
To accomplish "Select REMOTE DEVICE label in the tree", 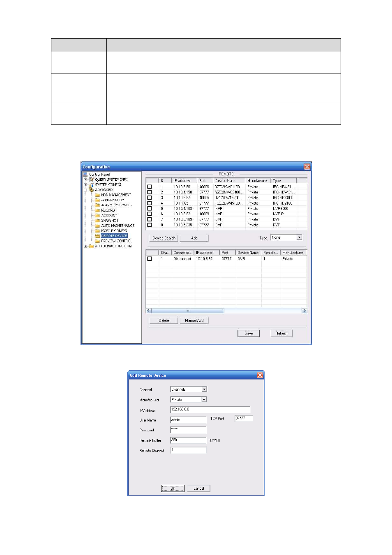I will tap(114, 236).
